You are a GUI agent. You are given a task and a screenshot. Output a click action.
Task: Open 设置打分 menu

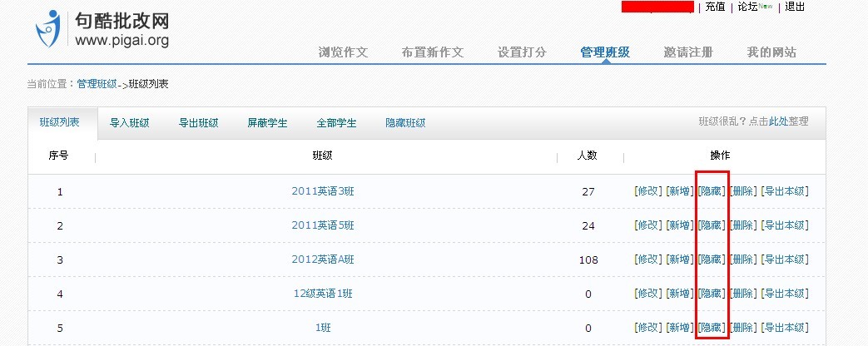pyautogui.click(x=522, y=52)
